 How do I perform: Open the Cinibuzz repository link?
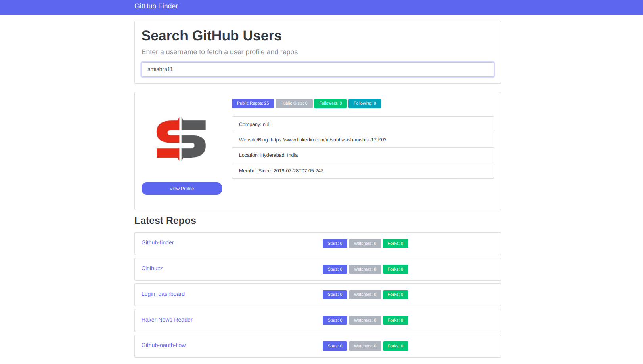tap(152, 268)
